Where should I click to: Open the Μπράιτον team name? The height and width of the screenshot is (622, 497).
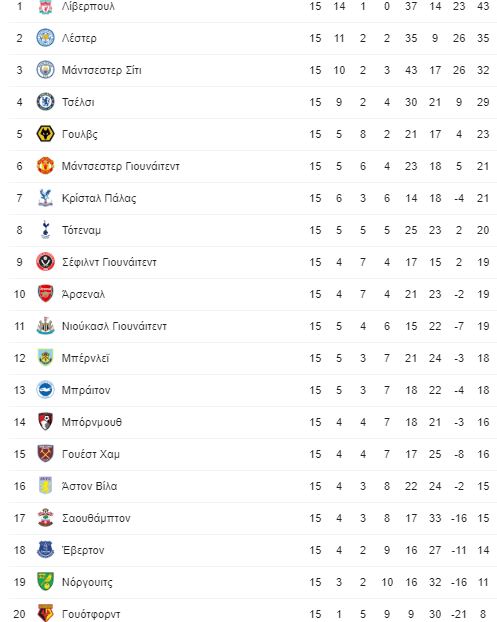click(x=86, y=390)
